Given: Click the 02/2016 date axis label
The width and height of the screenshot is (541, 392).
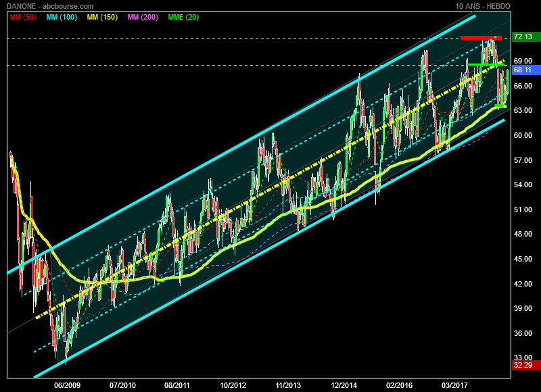Looking at the screenshot, I should point(400,385).
